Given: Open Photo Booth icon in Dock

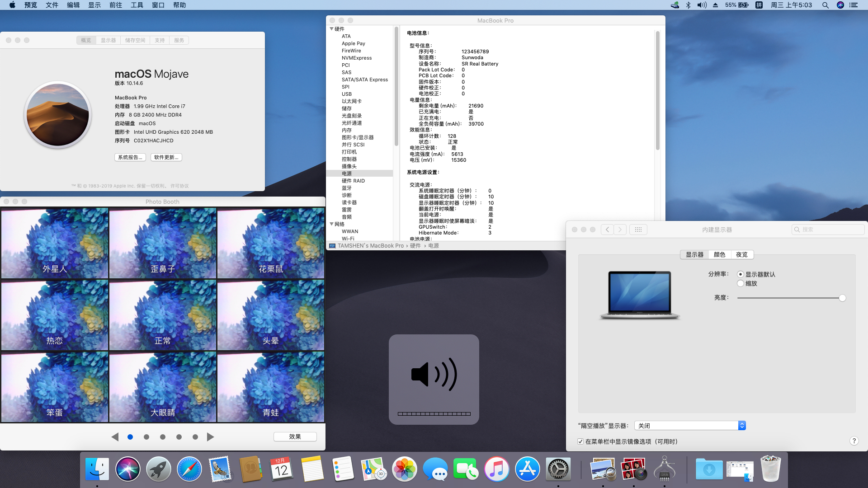Looking at the screenshot, I should coord(633,469).
